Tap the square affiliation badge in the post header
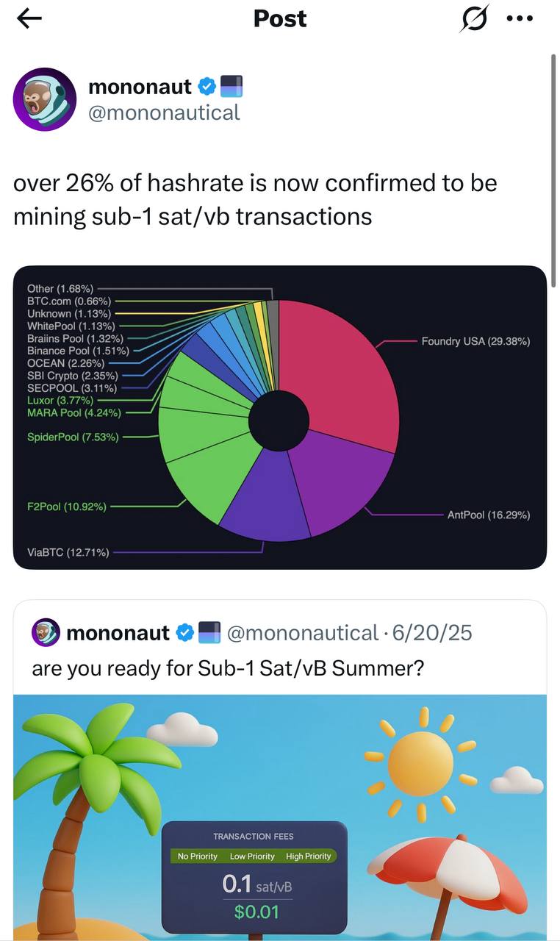Viewport: 560px width, 941px height. click(x=231, y=87)
